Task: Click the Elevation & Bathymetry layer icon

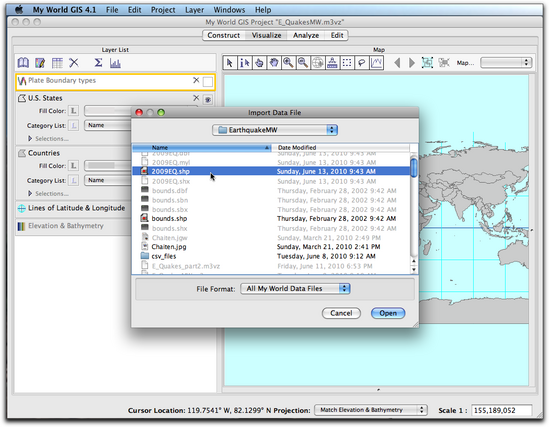Action: point(21,226)
